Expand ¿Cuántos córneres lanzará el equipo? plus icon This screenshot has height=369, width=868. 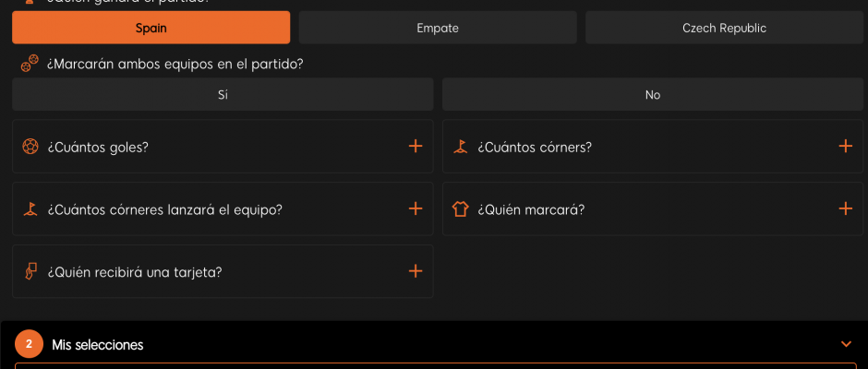[416, 208]
